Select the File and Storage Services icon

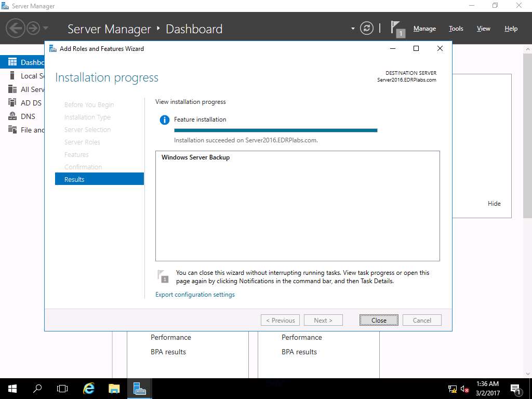click(12, 129)
